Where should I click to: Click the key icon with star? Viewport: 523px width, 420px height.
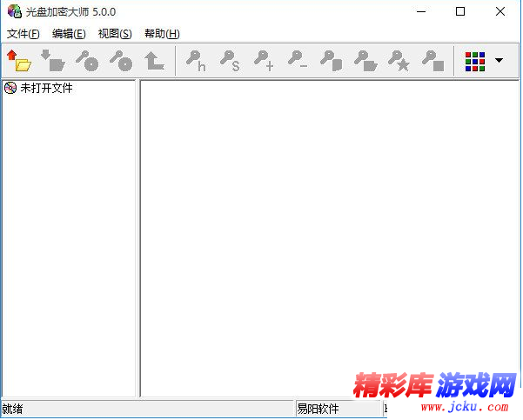(399, 61)
